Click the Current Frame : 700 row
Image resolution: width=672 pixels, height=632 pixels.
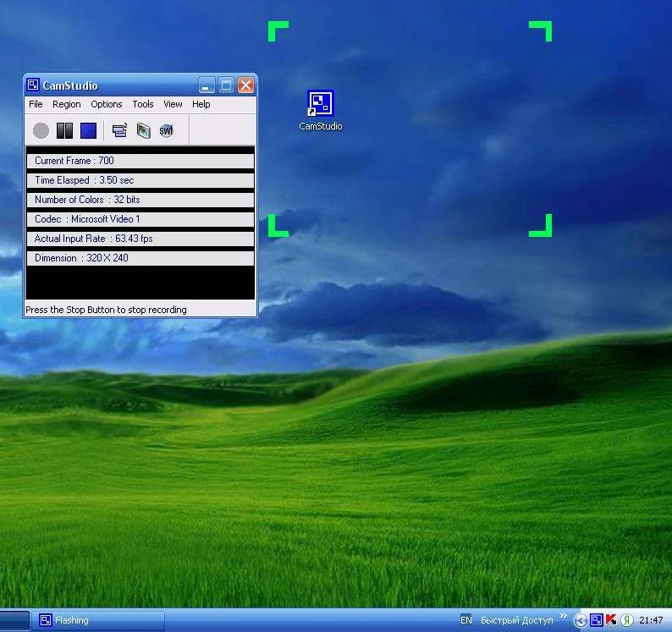click(x=140, y=161)
